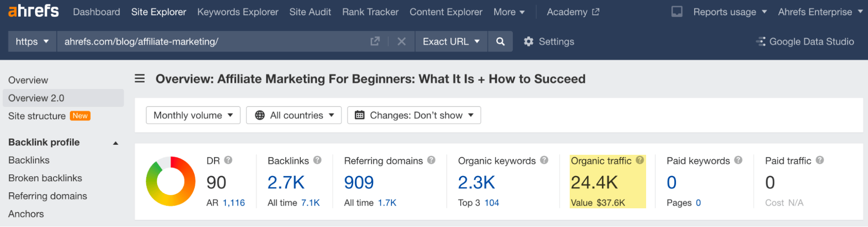Click the traffic Value $37.6K
Image resolution: width=868 pixels, height=227 pixels.
(x=598, y=203)
